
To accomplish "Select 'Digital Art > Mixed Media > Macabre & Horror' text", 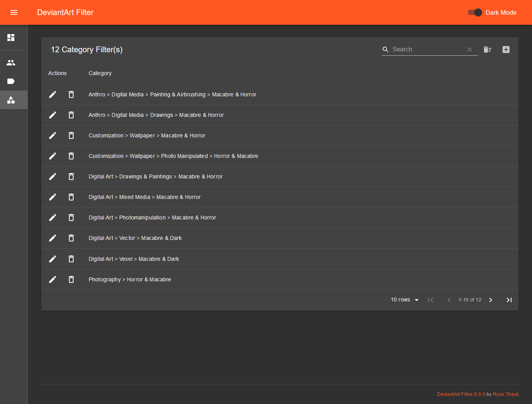I will pos(144,197).
